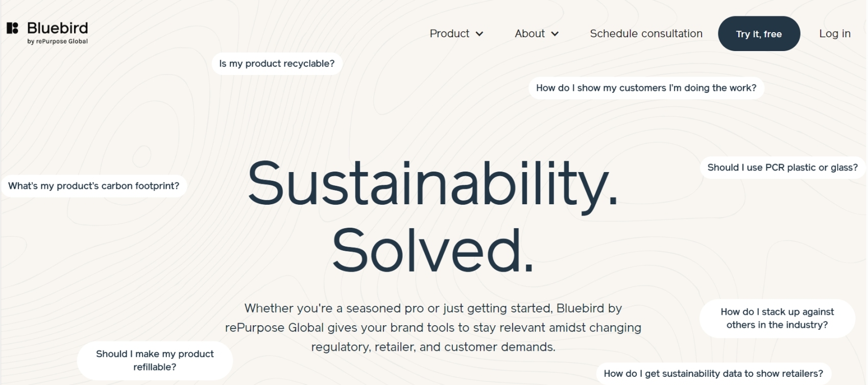Go to Schedule consultation
This screenshot has height=385, width=868.
pyautogui.click(x=646, y=34)
